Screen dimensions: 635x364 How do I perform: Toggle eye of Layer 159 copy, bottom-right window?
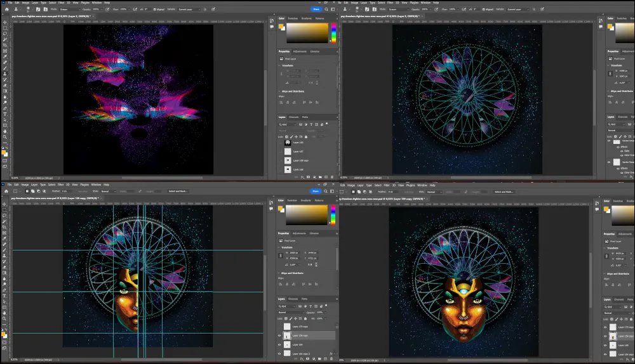click(605, 336)
